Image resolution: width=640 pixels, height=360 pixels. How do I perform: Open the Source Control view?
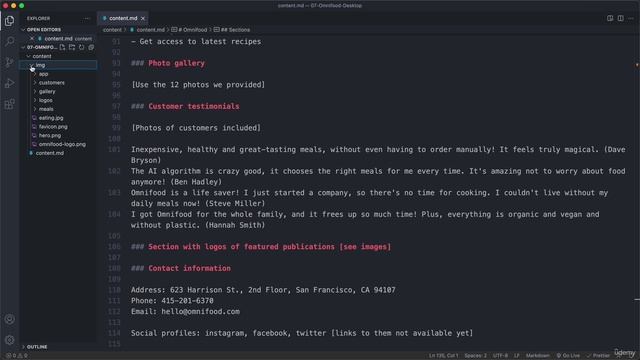(9, 62)
